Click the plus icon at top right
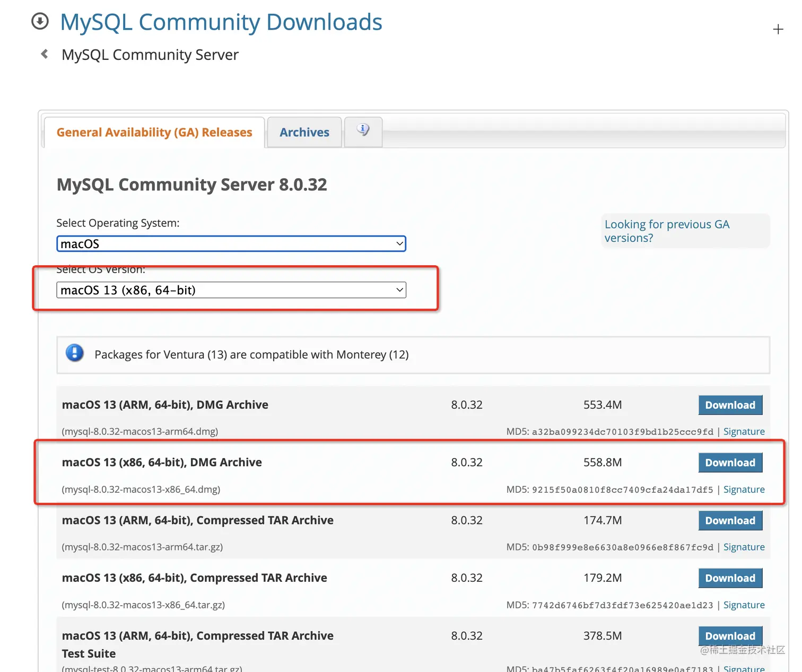 coord(778,29)
